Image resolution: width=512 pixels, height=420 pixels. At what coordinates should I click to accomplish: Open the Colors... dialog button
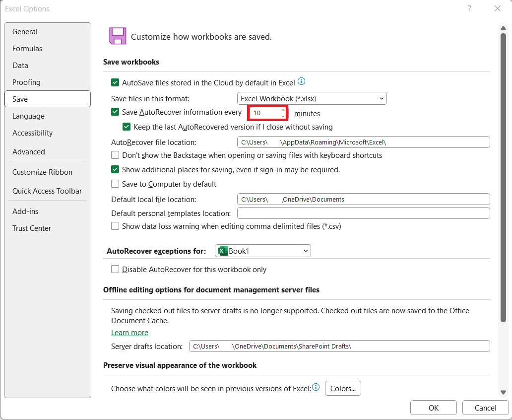343,388
